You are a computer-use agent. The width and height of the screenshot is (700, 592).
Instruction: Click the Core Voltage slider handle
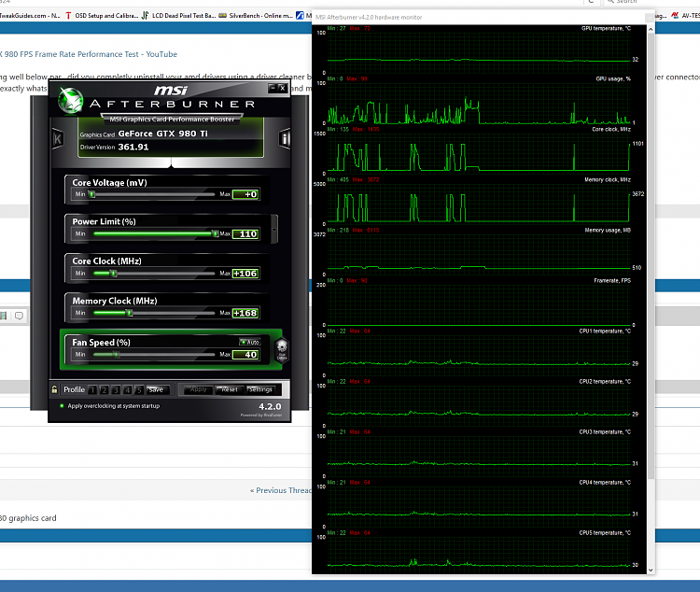(x=92, y=194)
